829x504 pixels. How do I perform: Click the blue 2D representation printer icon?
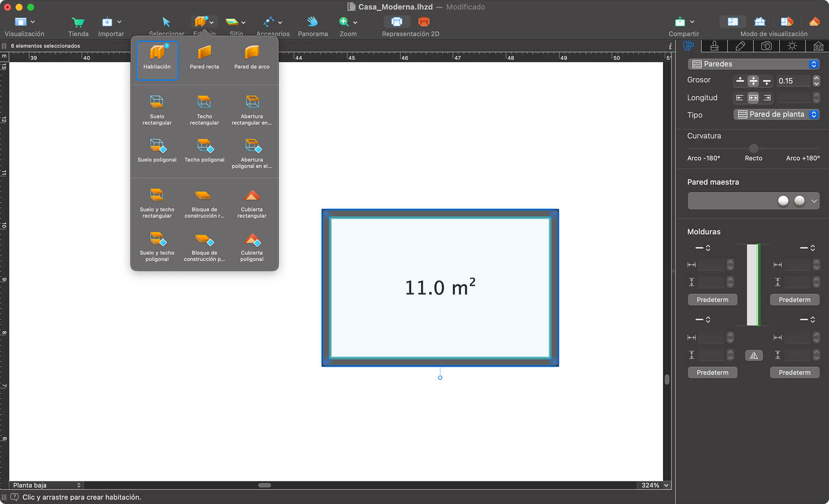(x=397, y=22)
